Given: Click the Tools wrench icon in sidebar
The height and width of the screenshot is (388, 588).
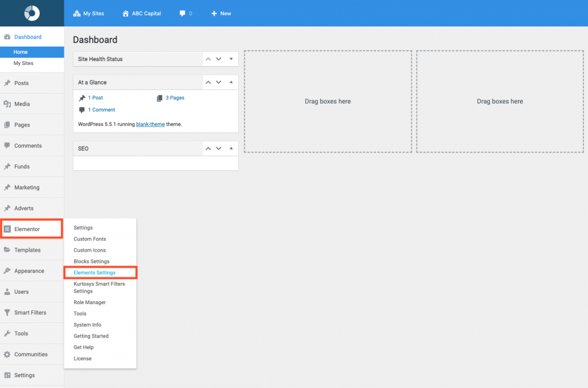Looking at the screenshot, I should (7, 333).
